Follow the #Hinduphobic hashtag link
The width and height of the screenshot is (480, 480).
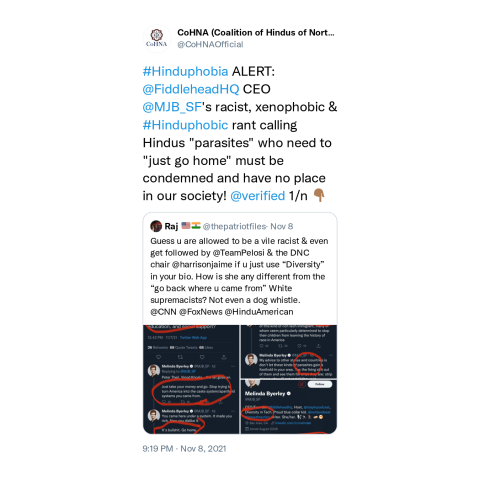(x=185, y=125)
